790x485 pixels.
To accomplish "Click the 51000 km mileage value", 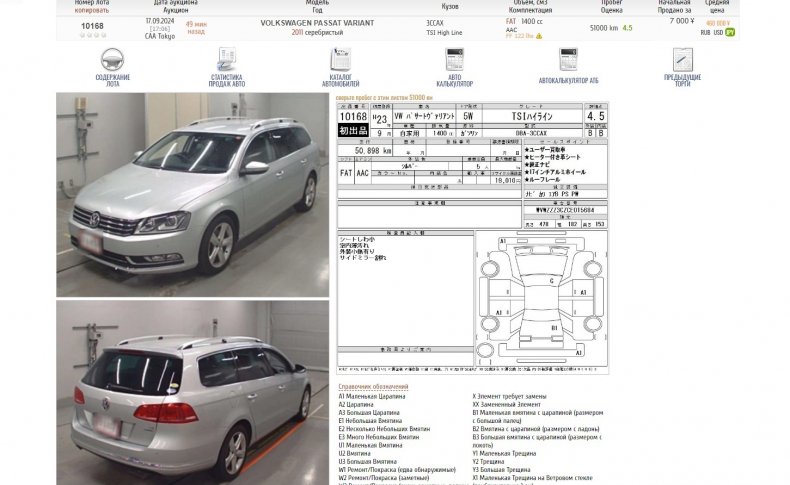I will [604, 28].
